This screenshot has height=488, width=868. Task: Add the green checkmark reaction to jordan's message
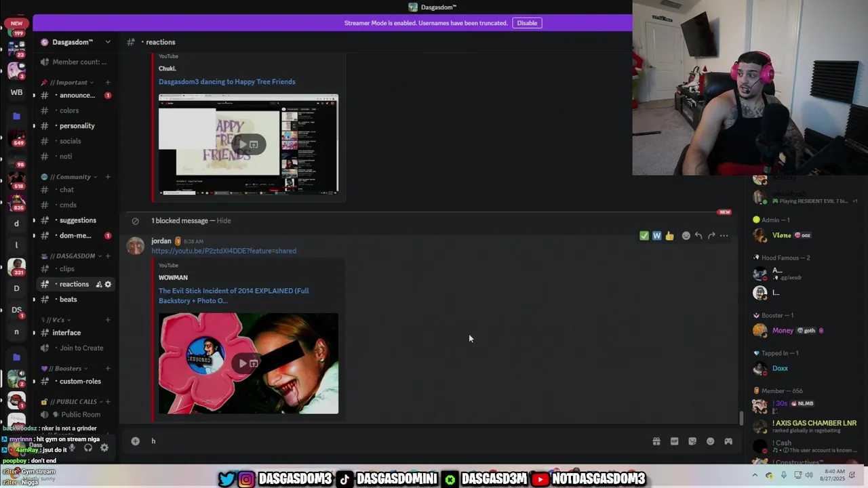pyautogui.click(x=644, y=236)
